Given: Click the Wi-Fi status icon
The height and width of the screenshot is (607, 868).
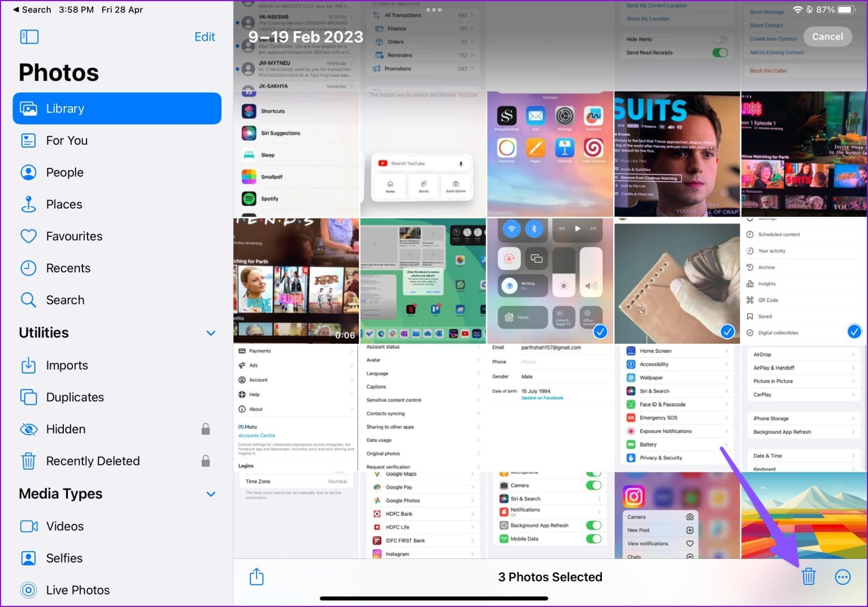Looking at the screenshot, I should coord(797,10).
